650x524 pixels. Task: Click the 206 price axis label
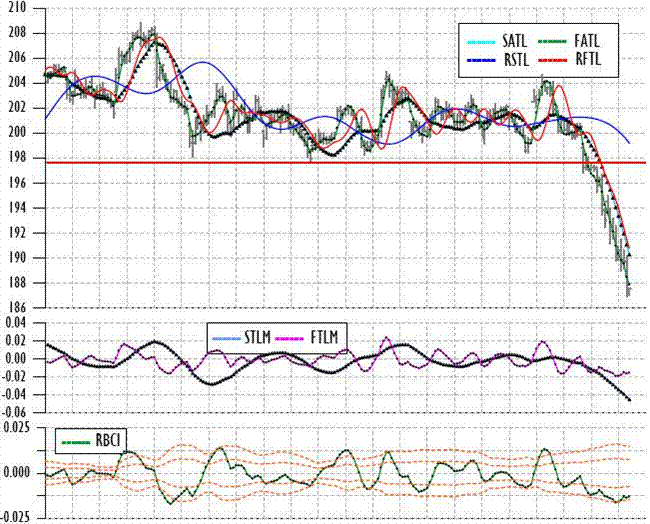(x=17, y=58)
